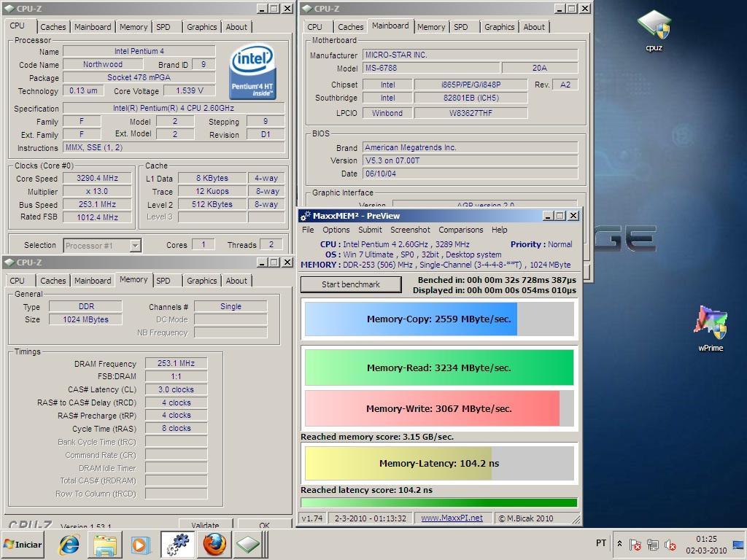
Task: Open About tab in top-left CPU-Z window
Action: pos(236,27)
